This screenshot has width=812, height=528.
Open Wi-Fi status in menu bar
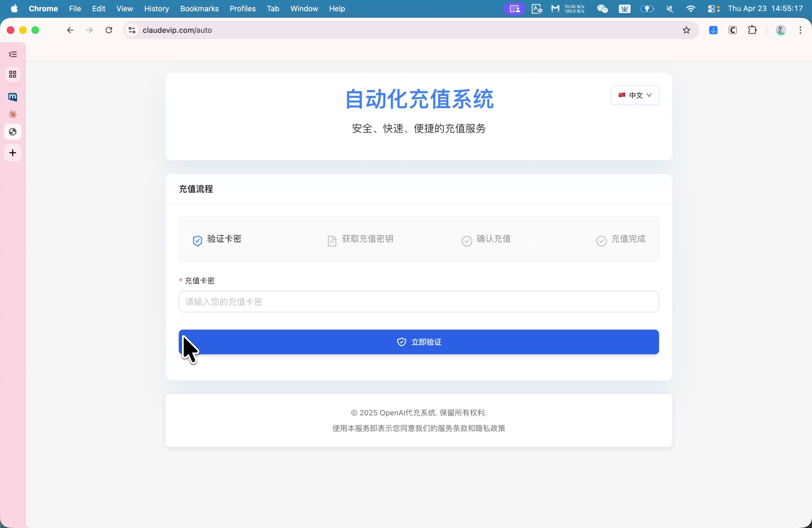(691, 9)
